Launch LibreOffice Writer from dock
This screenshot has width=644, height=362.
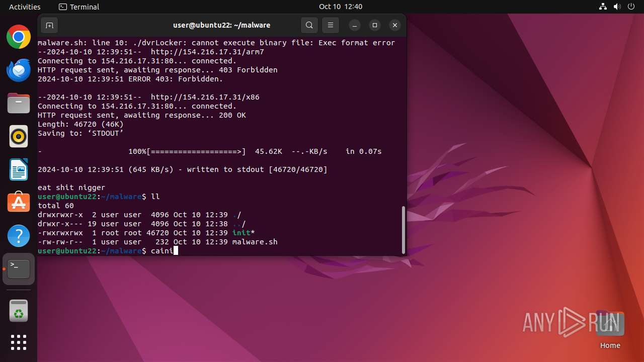coord(19,170)
